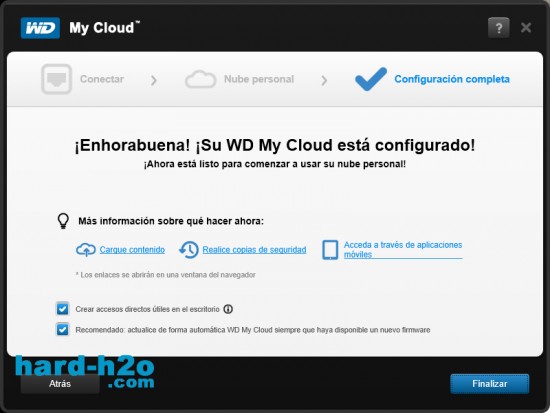Click the lightbulb tip icon
Viewport: 550px width, 413px height.
click(x=63, y=221)
